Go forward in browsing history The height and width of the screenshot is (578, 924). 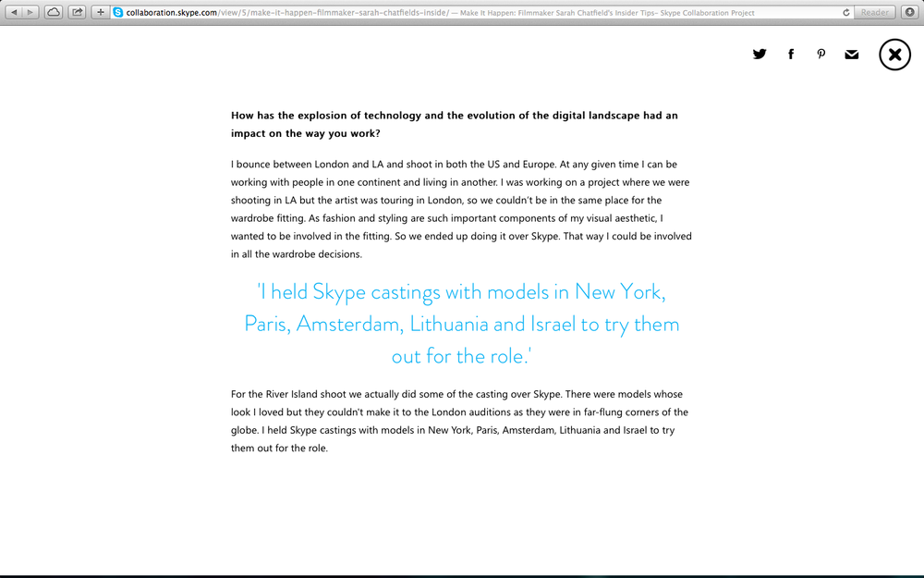29,12
